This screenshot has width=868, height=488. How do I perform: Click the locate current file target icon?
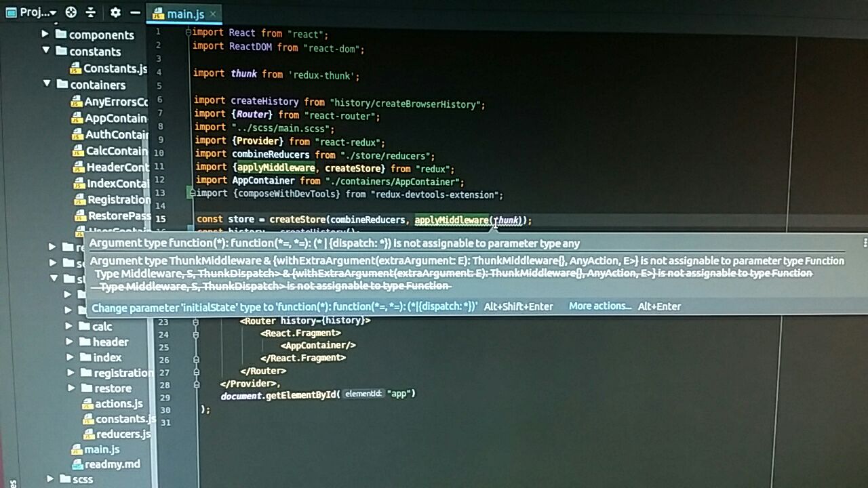(71, 12)
